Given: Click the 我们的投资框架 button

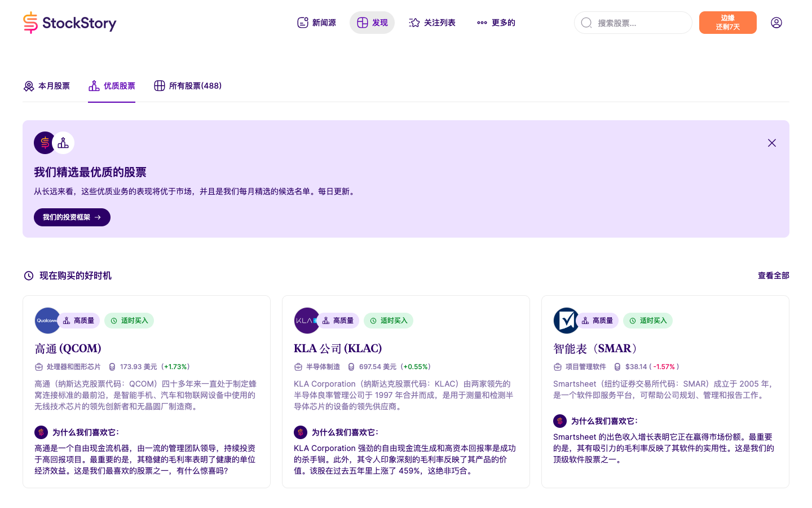Looking at the screenshot, I should pyautogui.click(x=72, y=217).
